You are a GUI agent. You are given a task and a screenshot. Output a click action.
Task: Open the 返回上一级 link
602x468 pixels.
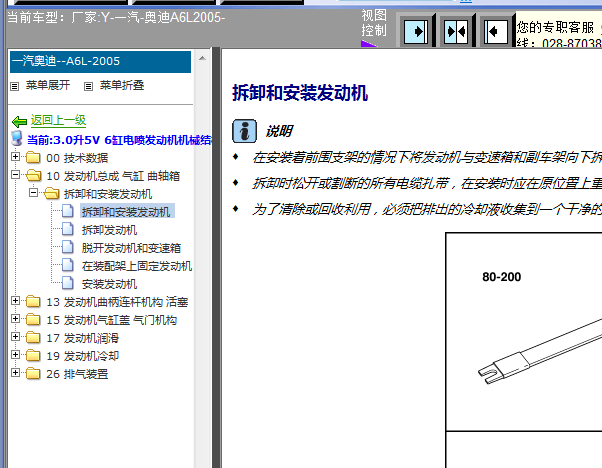(x=58, y=121)
